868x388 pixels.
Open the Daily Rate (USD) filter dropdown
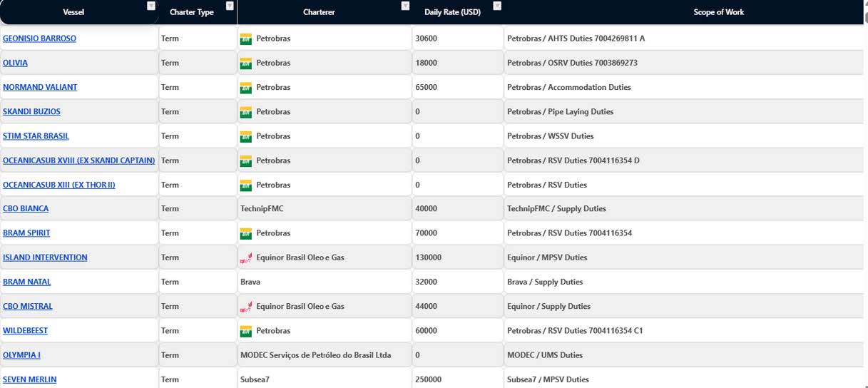497,6
